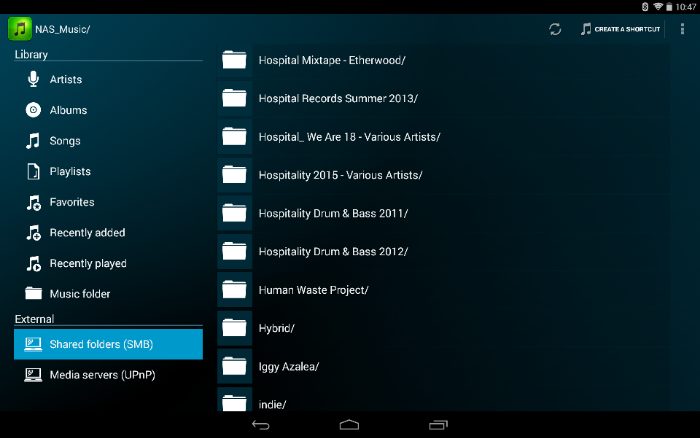Image resolution: width=700 pixels, height=438 pixels.
Task: Click folder icon for Iggy Azalea
Action: pyautogui.click(x=234, y=367)
